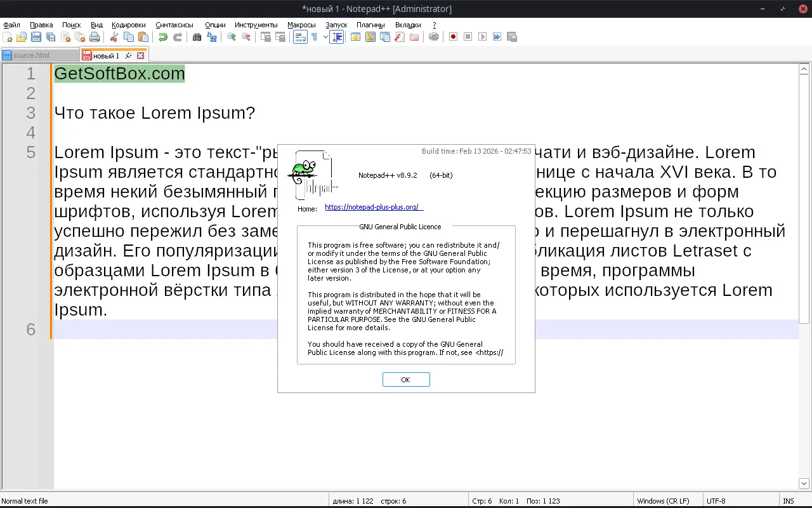Close the новый 1 tab
Viewport: 812px width, 508px height.
coord(141,56)
